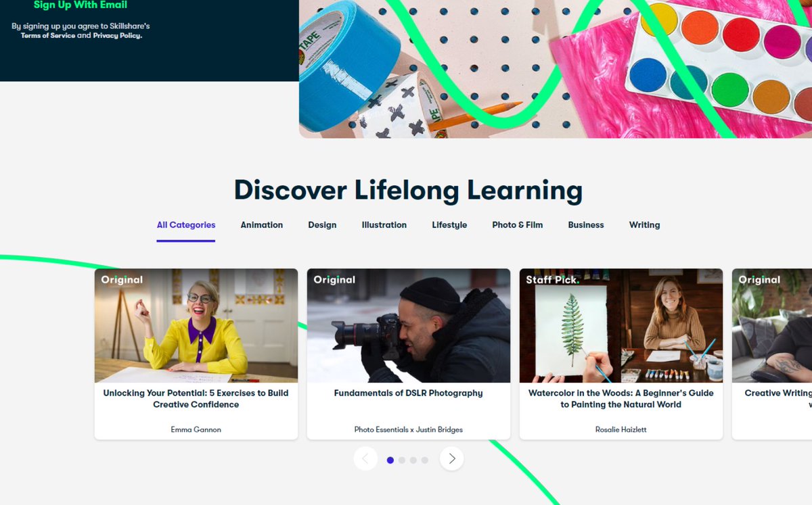
Task: Open Fundamentals of DSLR Photography class thumbnail
Action: tap(409, 326)
